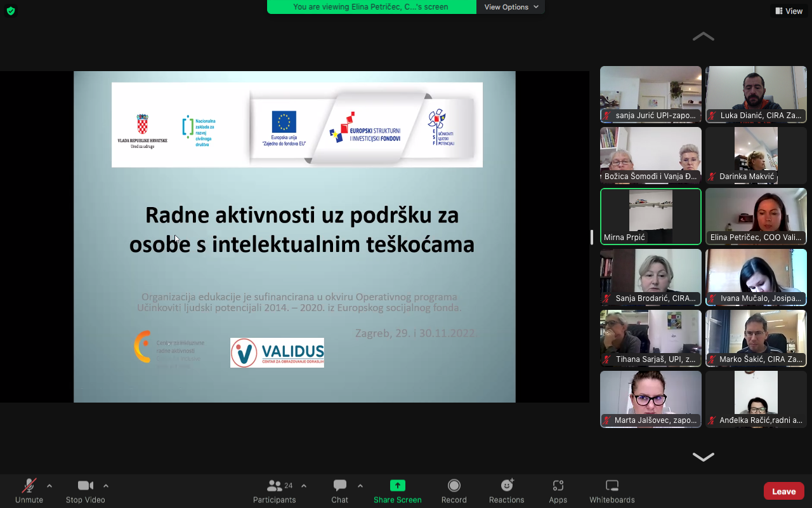812x508 pixels.
Task: Select Mirna Prpić's video thumbnail
Action: click(x=651, y=217)
